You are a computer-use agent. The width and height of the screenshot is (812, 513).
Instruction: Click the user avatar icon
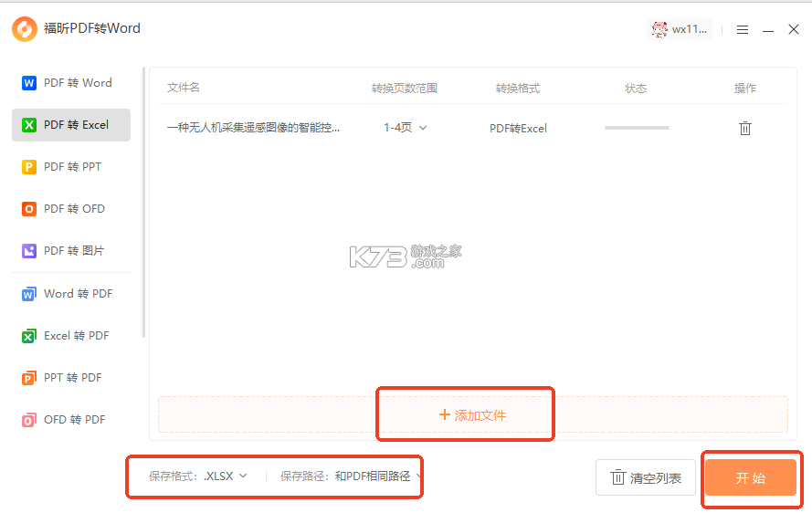pos(659,29)
